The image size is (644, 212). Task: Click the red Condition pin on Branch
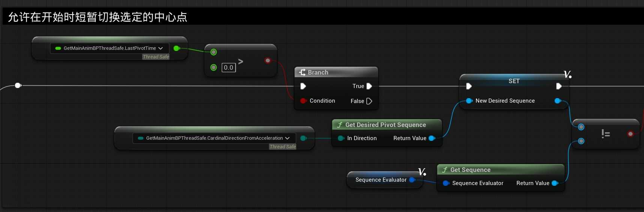(303, 101)
